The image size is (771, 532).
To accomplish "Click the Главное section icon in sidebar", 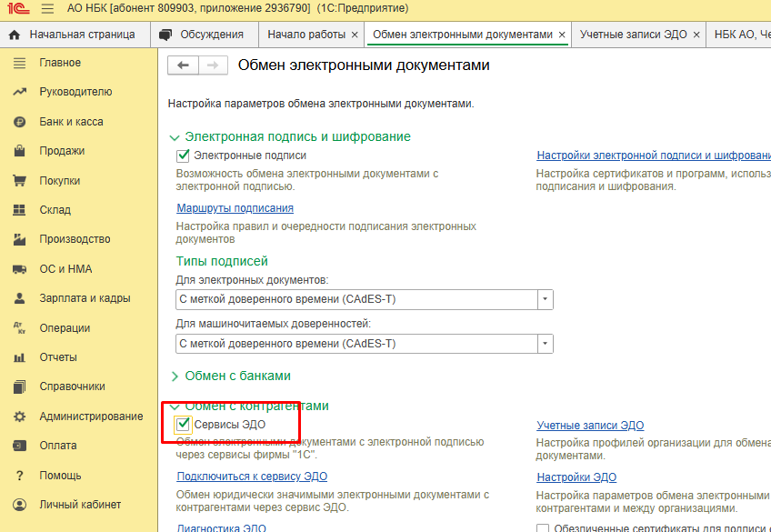I will 19,63.
